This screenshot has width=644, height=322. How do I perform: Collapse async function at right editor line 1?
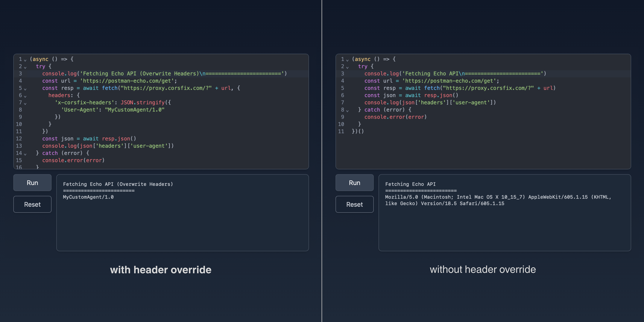click(x=347, y=60)
